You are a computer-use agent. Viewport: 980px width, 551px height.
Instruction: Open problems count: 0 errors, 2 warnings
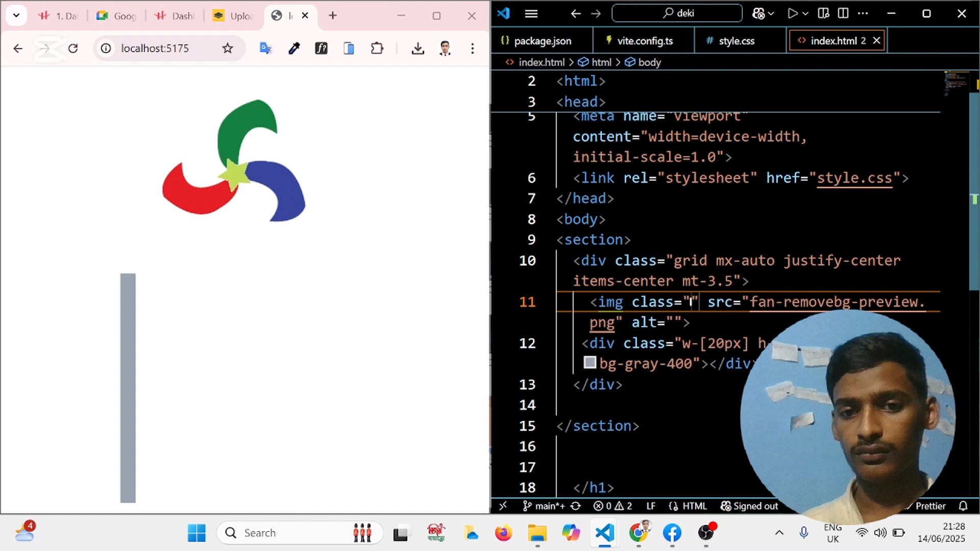(x=613, y=506)
